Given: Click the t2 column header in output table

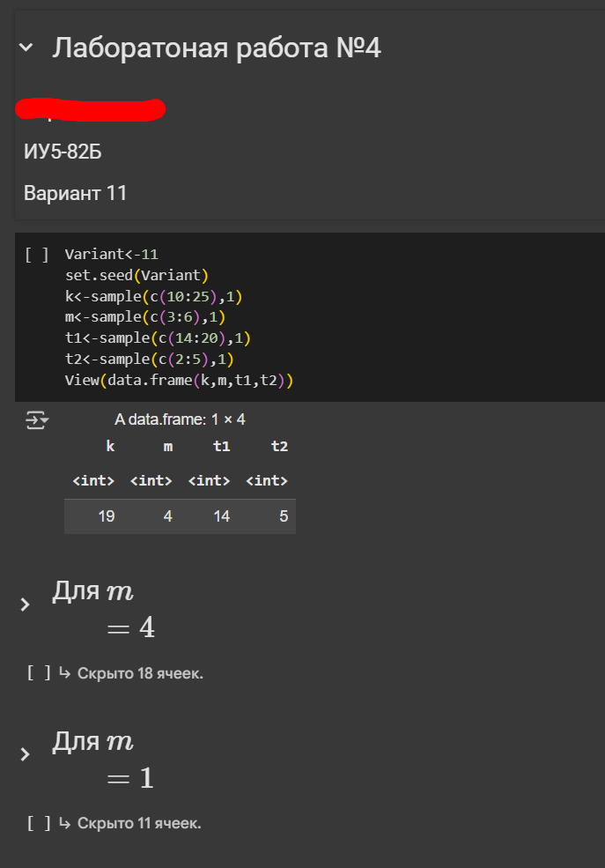Looking at the screenshot, I should 279,447.
